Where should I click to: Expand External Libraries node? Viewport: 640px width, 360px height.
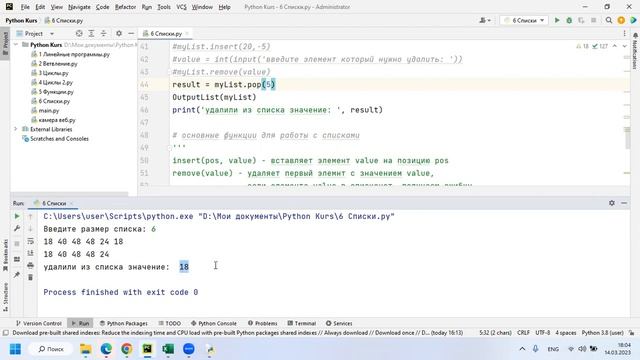(x=16, y=129)
